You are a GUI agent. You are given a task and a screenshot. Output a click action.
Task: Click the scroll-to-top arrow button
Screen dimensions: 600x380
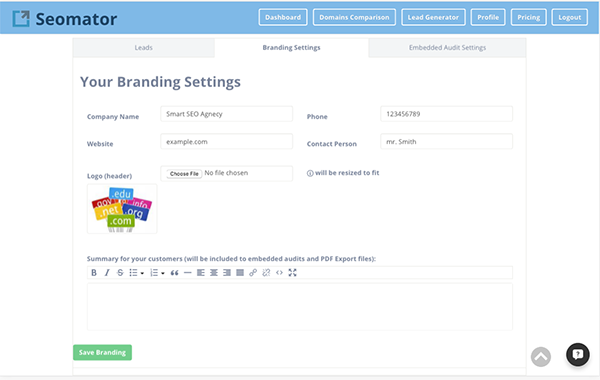point(541,357)
